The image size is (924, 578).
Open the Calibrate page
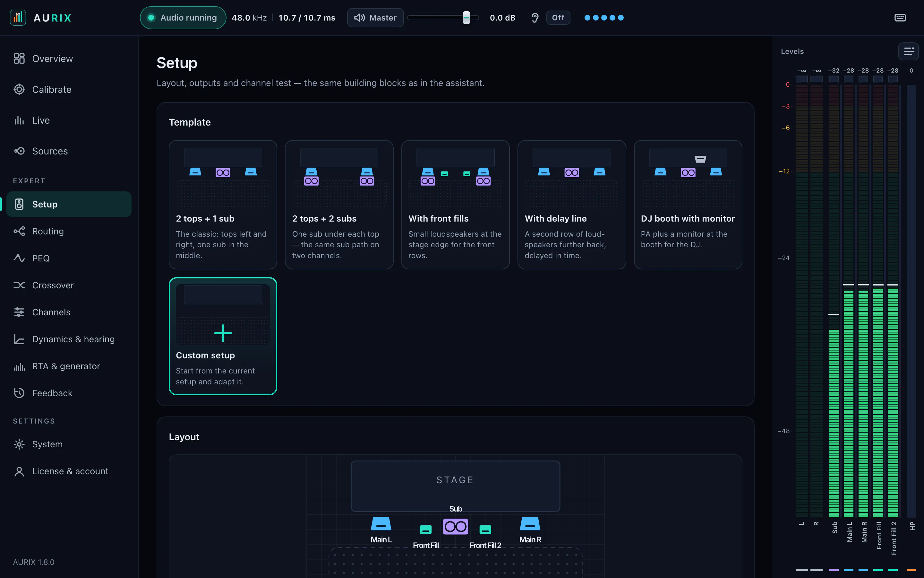tap(69, 90)
